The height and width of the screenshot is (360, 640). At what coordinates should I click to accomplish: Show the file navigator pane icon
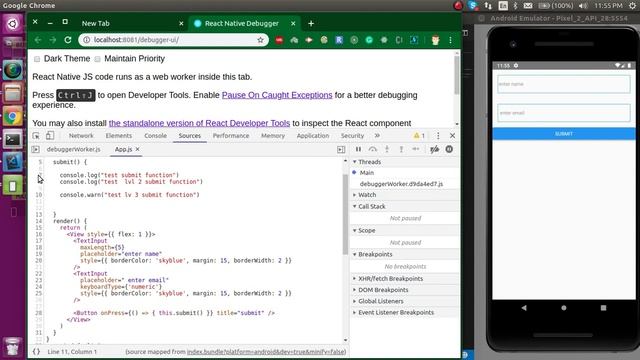point(36,149)
